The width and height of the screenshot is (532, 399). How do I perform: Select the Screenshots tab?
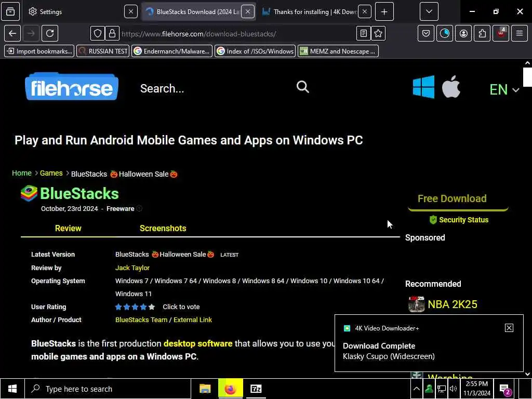click(x=163, y=228)
